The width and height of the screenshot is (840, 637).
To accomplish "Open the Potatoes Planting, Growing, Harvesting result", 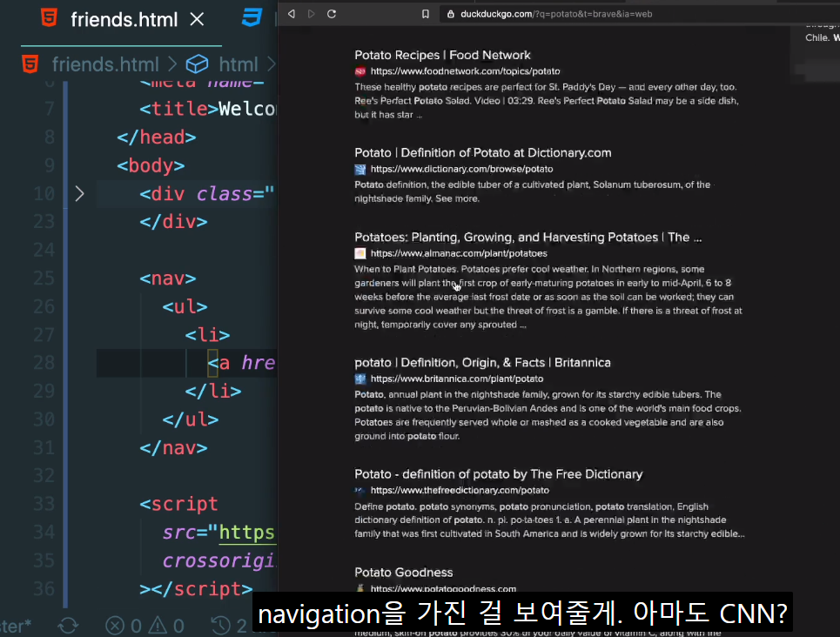I will (x=528, y=238).
